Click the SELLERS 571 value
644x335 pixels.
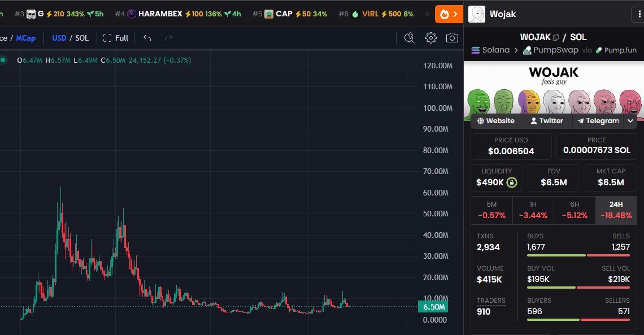coord(624,311)
